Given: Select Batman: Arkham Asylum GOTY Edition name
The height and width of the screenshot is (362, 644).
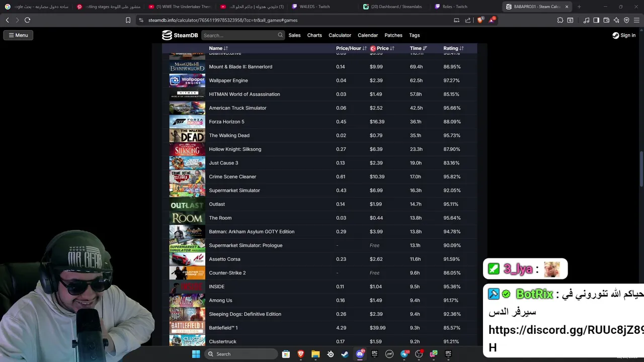Looking at the screenshot, I should pos(252,232).
